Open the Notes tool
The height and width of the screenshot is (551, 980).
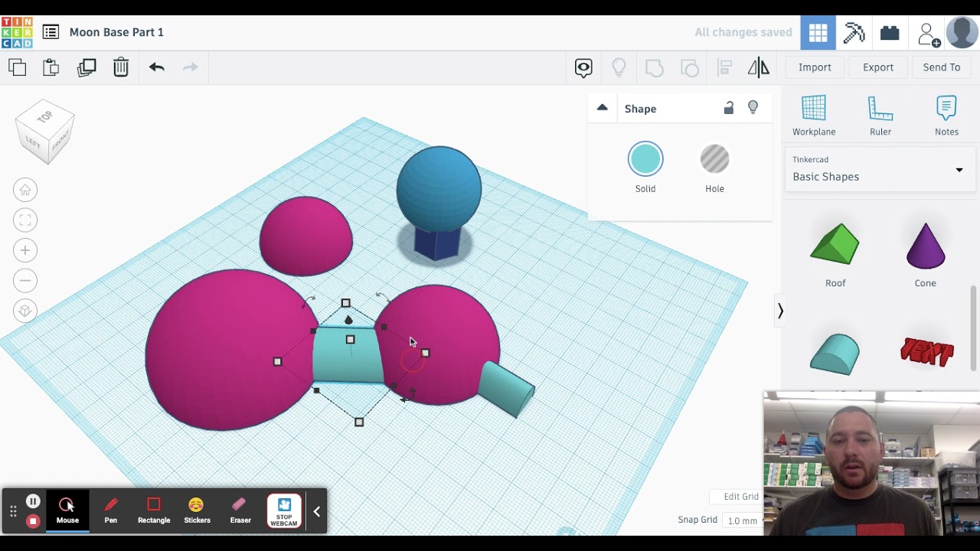[x=946, y=116]
